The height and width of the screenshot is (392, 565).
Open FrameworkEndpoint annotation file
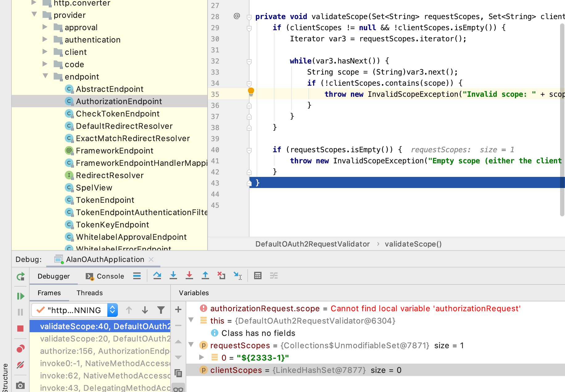click(x=114, y=151)
